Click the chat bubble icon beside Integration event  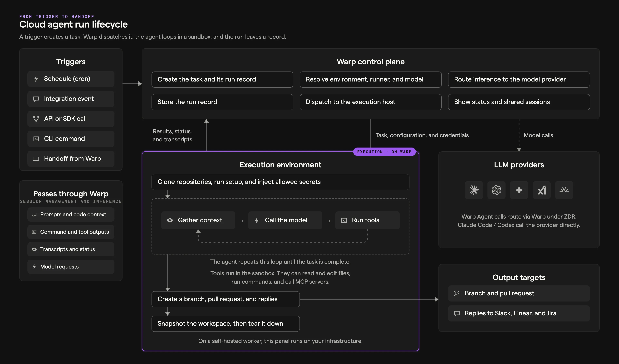36,99
